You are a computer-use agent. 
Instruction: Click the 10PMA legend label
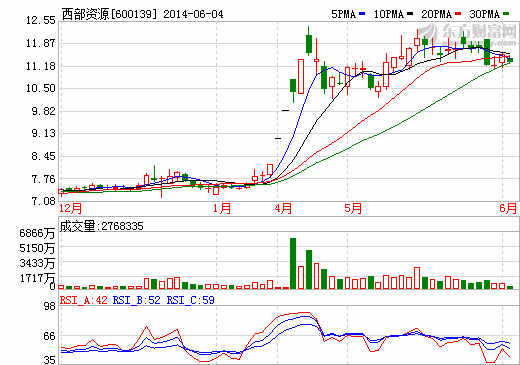pos(389,14)
